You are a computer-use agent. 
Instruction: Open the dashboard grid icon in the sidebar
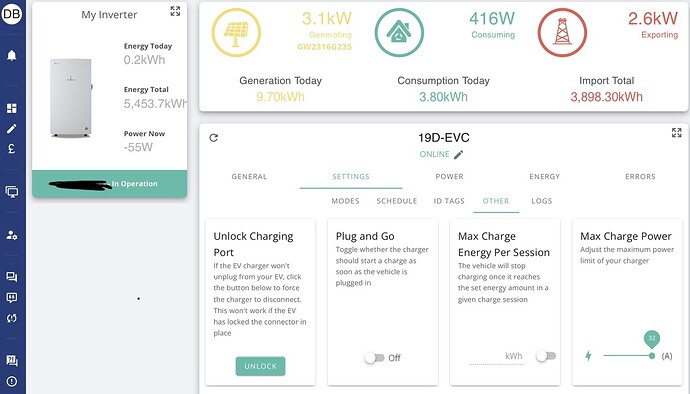pos(12,108)
